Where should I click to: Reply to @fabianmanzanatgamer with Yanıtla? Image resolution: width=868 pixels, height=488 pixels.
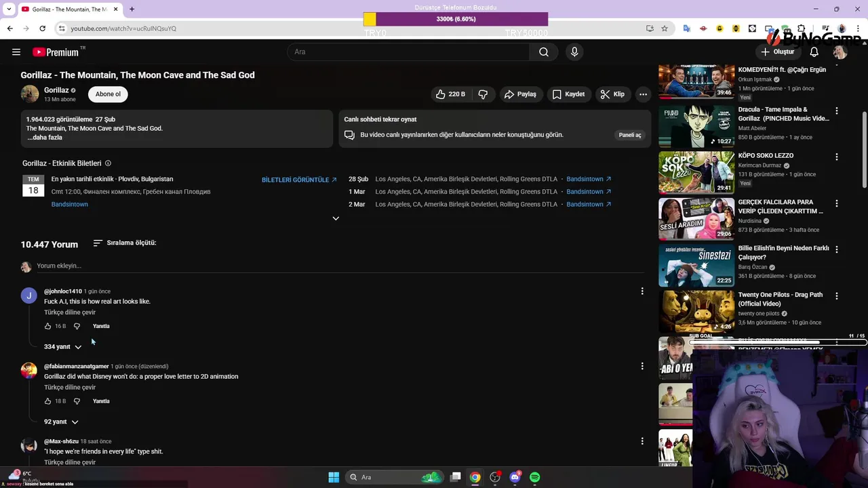click(101, 401)
